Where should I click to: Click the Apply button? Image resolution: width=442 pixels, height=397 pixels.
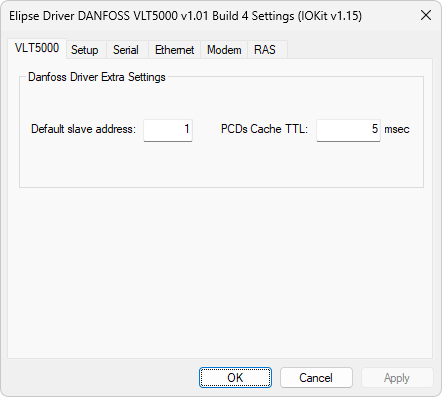[x=397, y=378]
